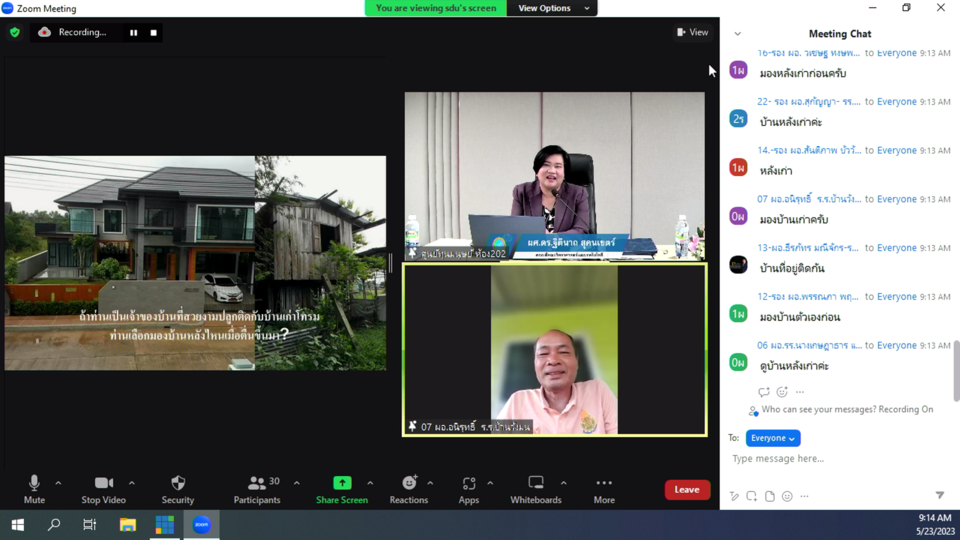Click the chat screenshot capture icon
The width and height of the screenshot is (960, 540).
[752, 496]
